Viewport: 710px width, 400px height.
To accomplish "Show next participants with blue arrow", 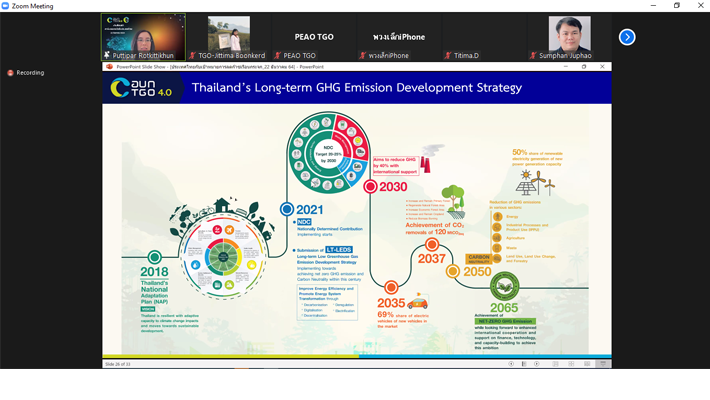I will 627,37.
